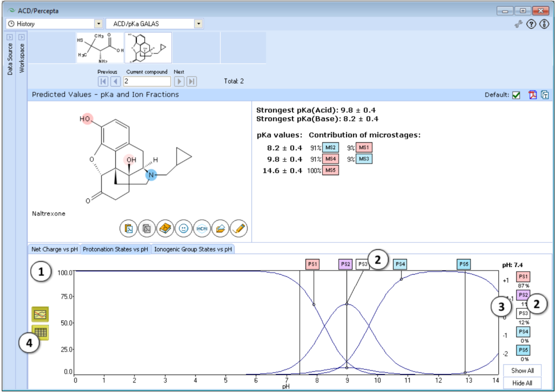556x392 pixels.
Task: Open the ACD/pKa GALAS module dropdown
Action: tap(198, 24)
